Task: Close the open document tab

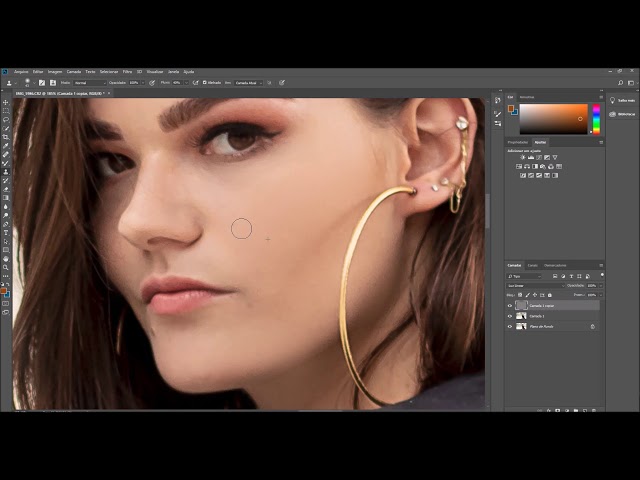Action: (109, 93)
